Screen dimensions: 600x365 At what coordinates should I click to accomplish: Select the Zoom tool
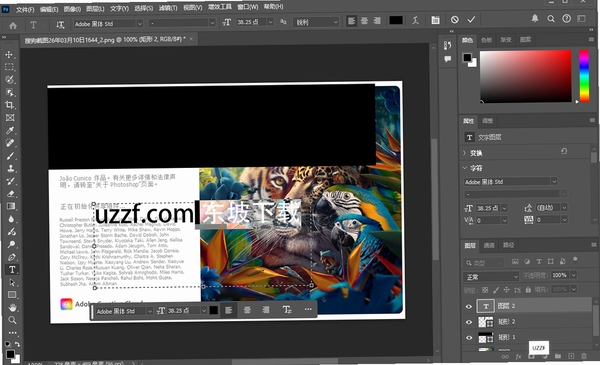coord(12,320)
